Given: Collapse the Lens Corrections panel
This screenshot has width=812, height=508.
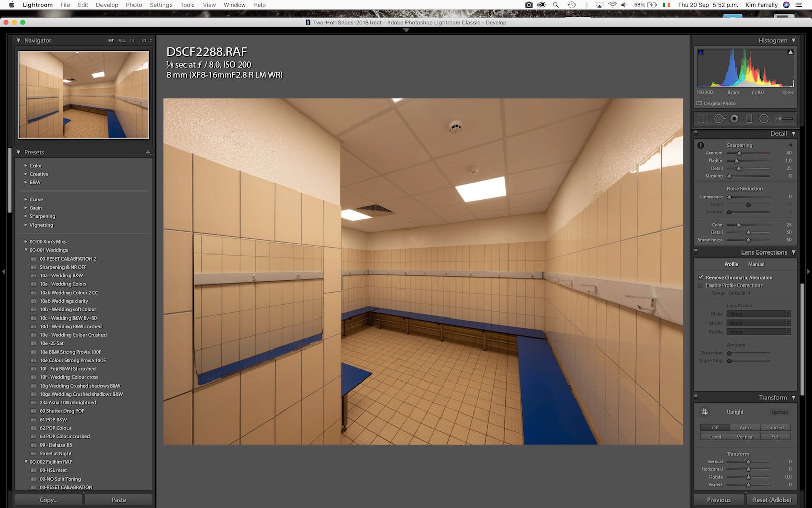Looking at the screenshot, I should pos(793,252).
